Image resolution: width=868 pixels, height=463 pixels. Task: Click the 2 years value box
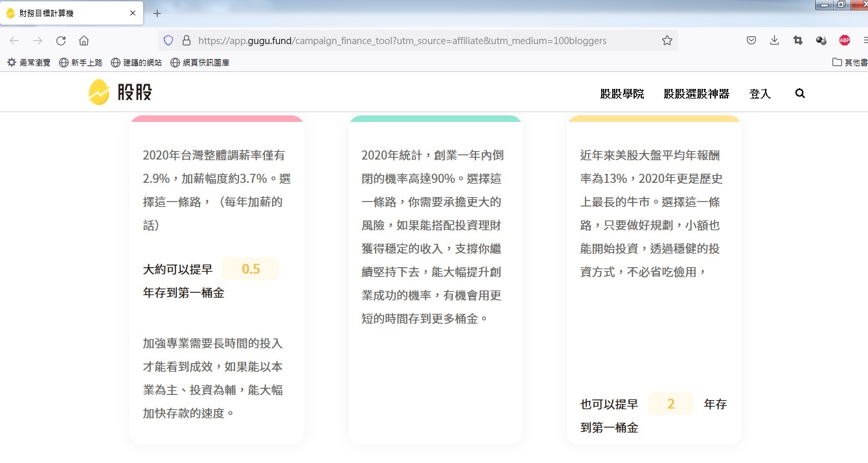tap(671, 404)
